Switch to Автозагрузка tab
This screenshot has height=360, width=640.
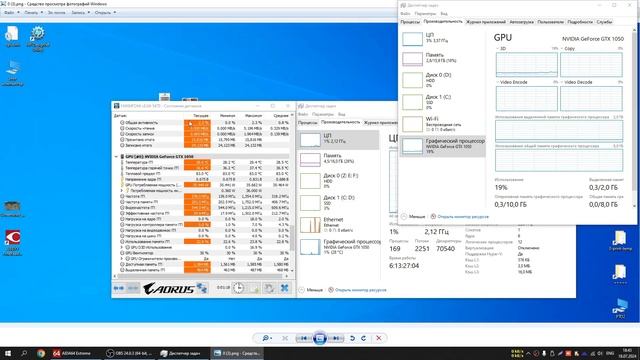tap(521, 22)
